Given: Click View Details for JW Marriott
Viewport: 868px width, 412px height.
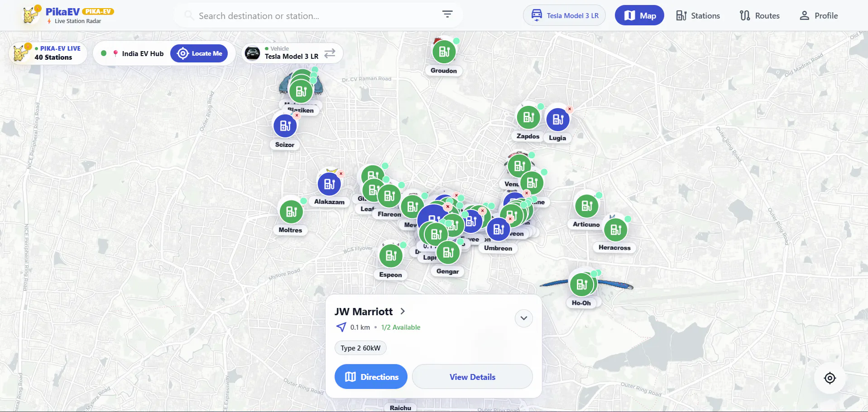Looking at the screenshot, I should (x=472, y=377).
